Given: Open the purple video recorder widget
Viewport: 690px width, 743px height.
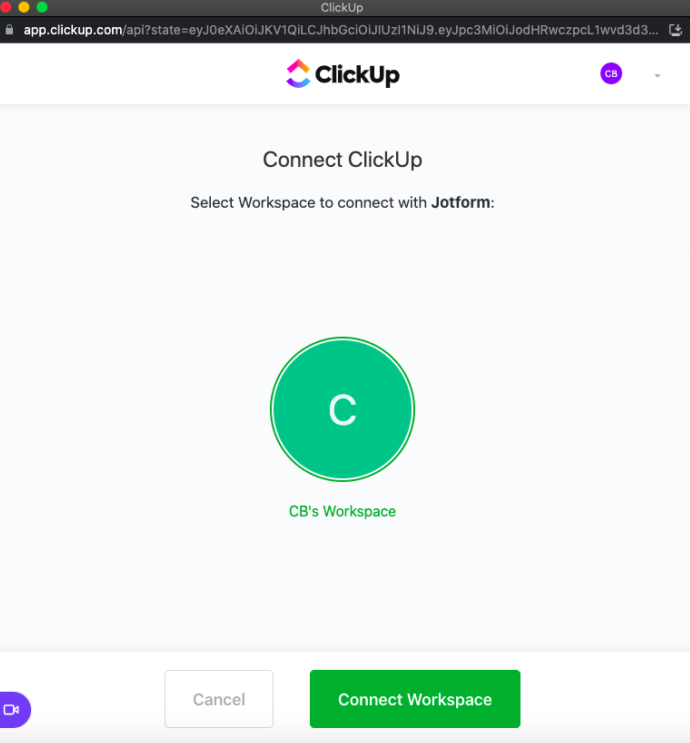Looking at the screenshot, I should [x=13, y=709].
